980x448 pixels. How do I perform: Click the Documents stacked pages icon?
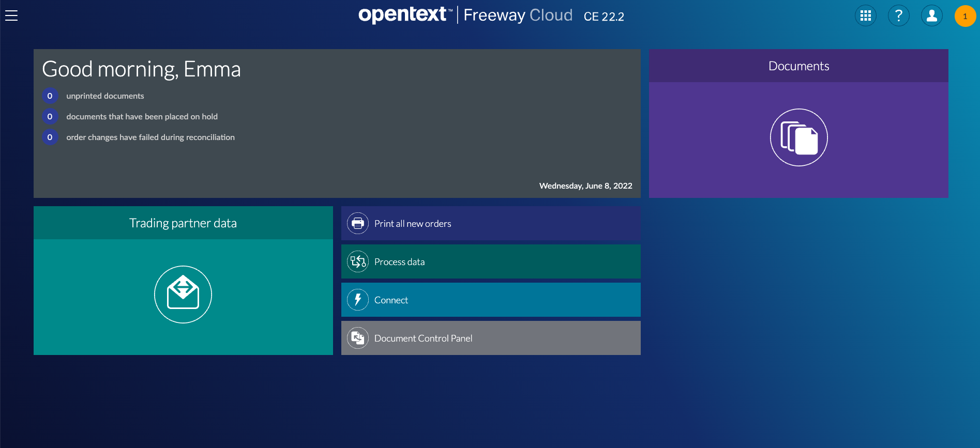click(x=799, y=137)
